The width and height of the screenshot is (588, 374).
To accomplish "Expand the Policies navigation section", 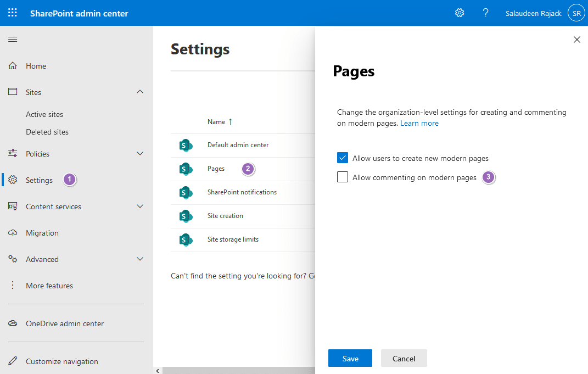I will coord(140,153).
